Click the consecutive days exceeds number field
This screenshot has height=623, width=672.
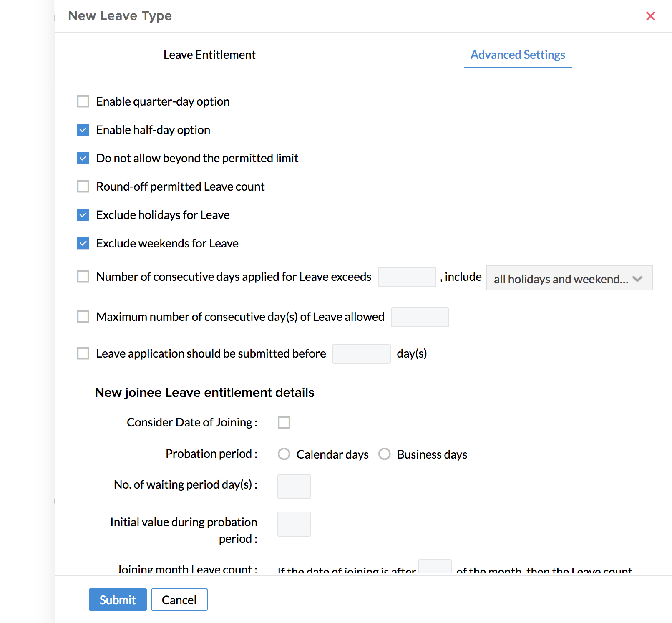tap(407, 277)
